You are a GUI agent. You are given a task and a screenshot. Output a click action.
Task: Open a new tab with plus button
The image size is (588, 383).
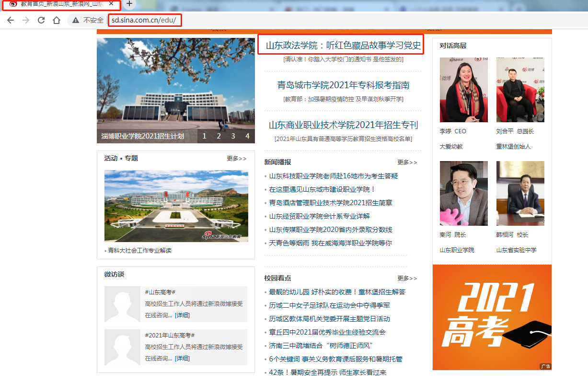coord(129,4)
